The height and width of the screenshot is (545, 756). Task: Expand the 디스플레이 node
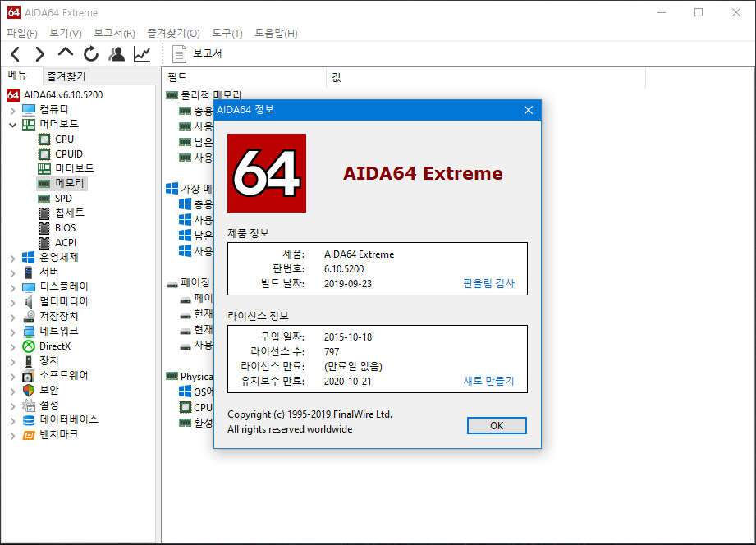[x=12, y=288]
